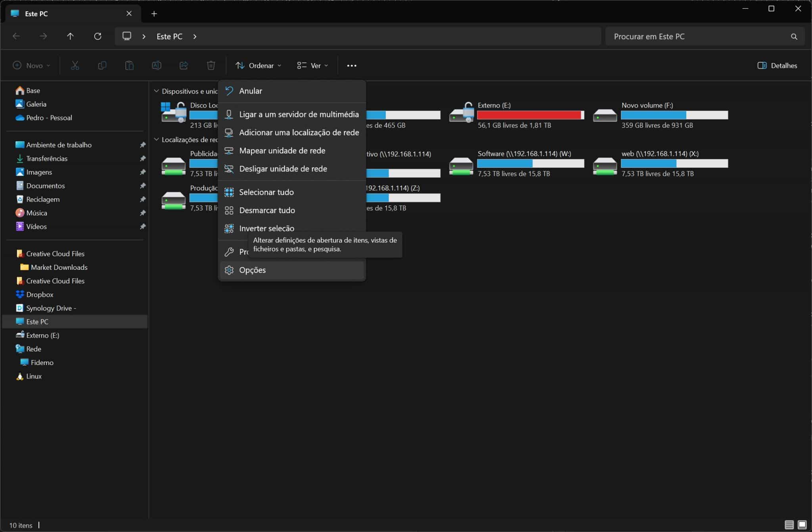Toggle the Detalhes pane button
Image resolution: width=812 pixels, height=532 pixels.
pos(777,65)
